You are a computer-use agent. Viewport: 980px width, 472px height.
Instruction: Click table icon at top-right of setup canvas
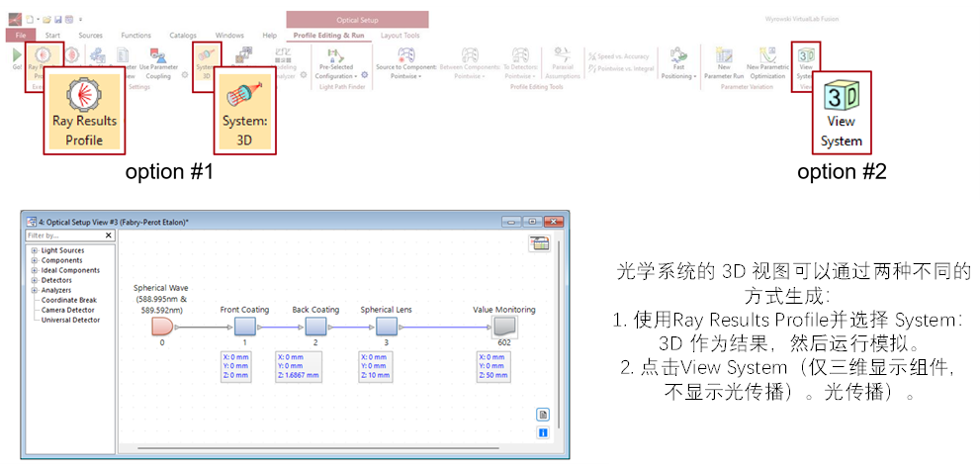click(539, 243)
